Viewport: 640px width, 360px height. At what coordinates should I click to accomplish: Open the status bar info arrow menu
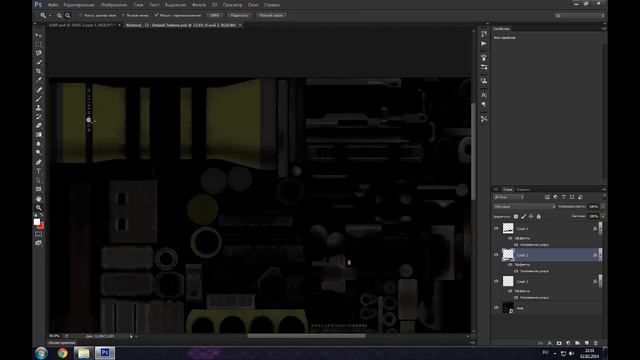[x=131, y=336]
